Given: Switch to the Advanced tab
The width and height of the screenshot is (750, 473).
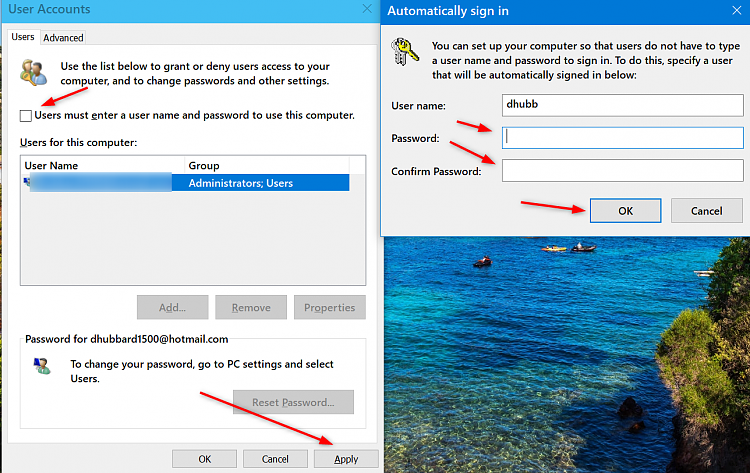Looking at the screenshot, I should point(63,38).
